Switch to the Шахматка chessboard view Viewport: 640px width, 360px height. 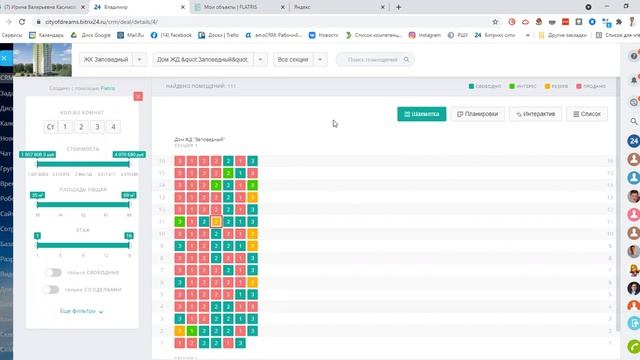tap(422, 114)
